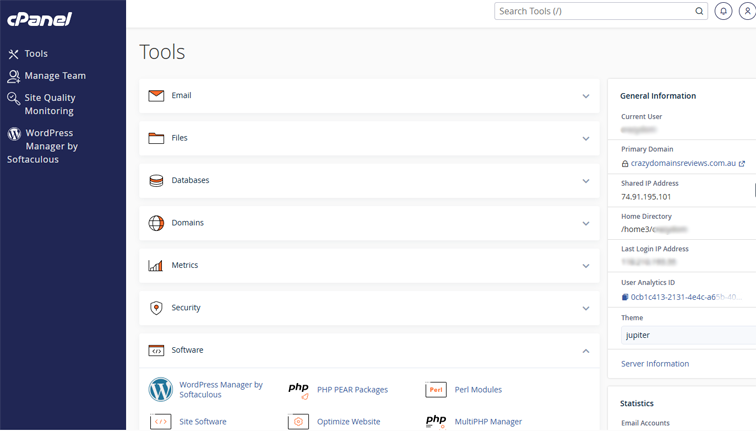The height and width of the screenshot is (431, 756).
Task: Click the shared IP address 74.91.195.101
Action: 646,197
